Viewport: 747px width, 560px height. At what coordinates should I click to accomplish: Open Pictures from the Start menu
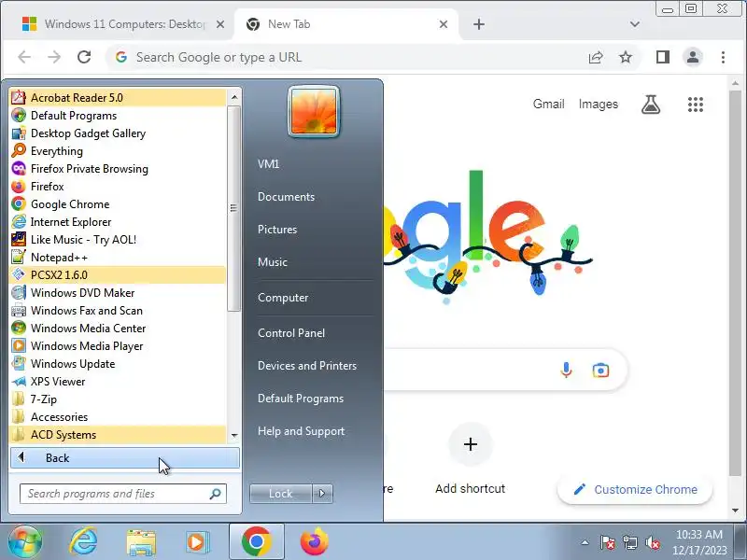(277, 230)
